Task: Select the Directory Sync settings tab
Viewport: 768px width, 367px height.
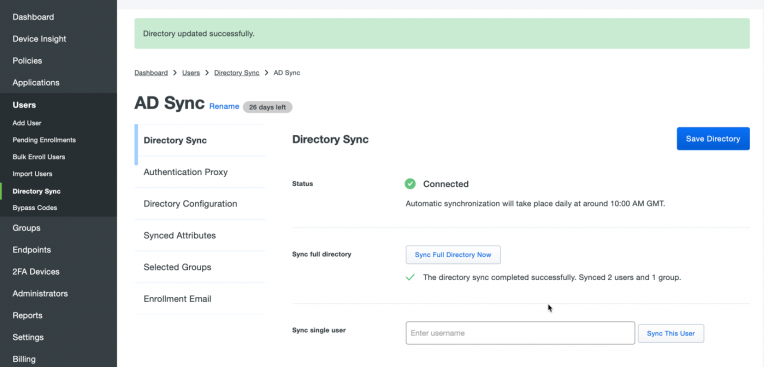Action: (200, 140)
